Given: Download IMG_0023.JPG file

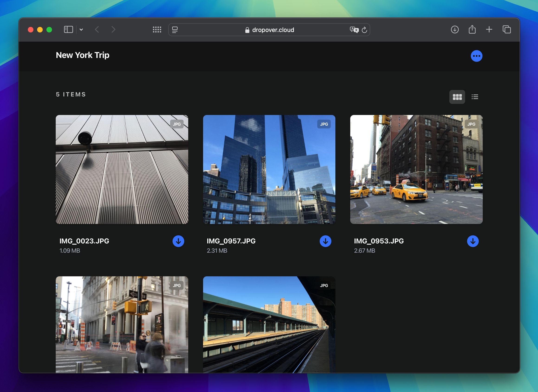Looking at the screenshot, I should (x=178, y=241).
